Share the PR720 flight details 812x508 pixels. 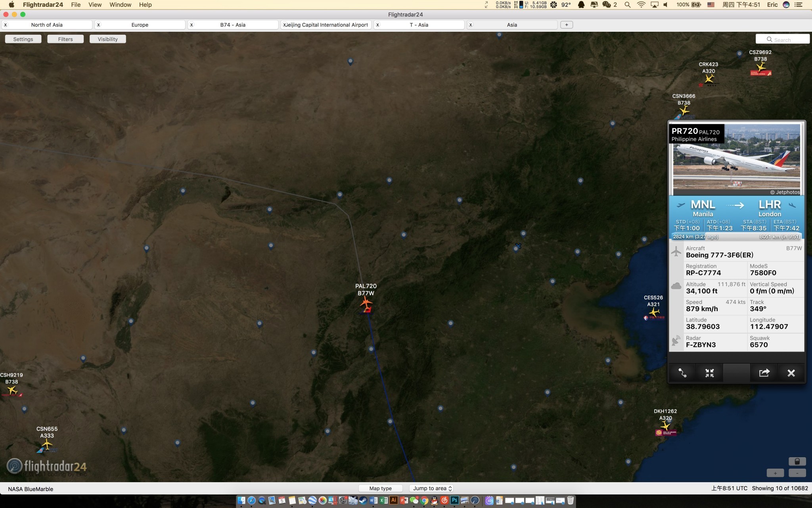764,373
